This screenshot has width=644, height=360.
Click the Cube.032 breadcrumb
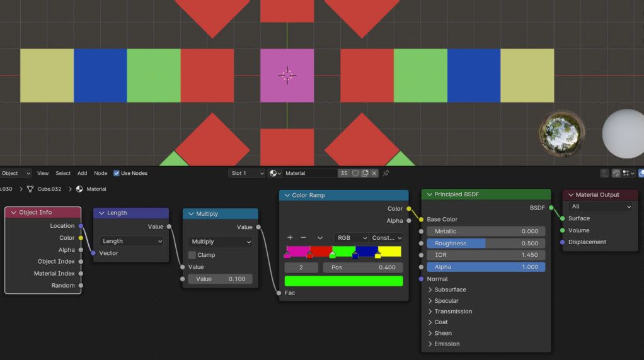[49, 189]
